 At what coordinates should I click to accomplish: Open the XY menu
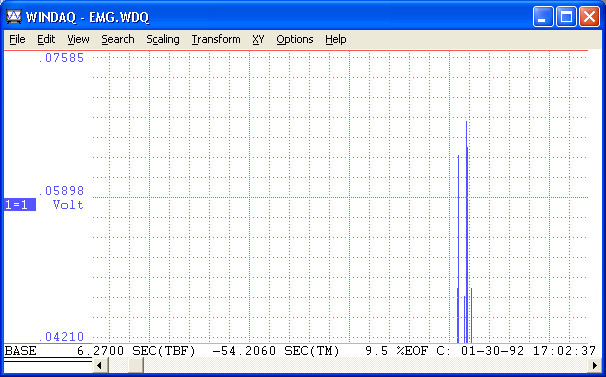click(x=258, y=39)
